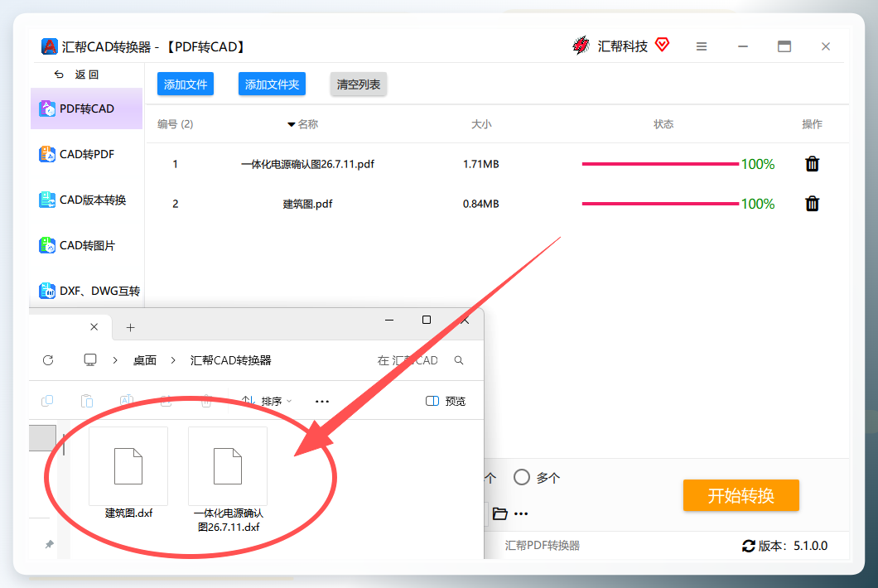
Task: Select PDF转CAD in the sidebar
Action: click(87, 108)
